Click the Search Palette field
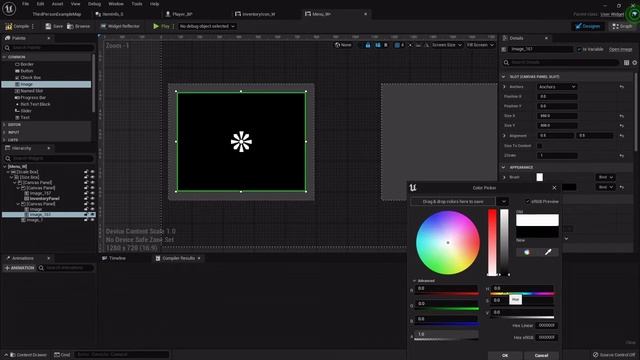640x360 pixels. click(x=49, y=48)
